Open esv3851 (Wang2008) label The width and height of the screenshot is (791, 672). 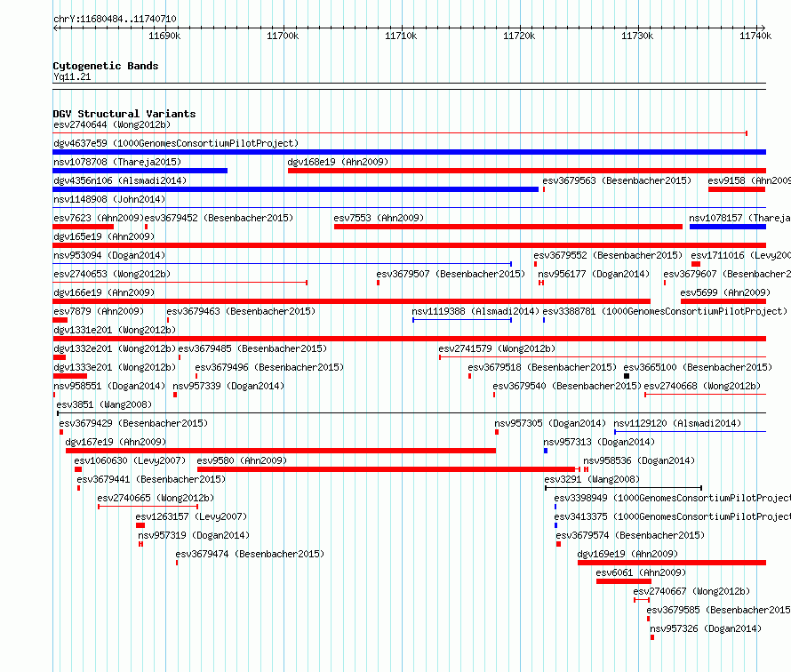(x=104, y=404)
